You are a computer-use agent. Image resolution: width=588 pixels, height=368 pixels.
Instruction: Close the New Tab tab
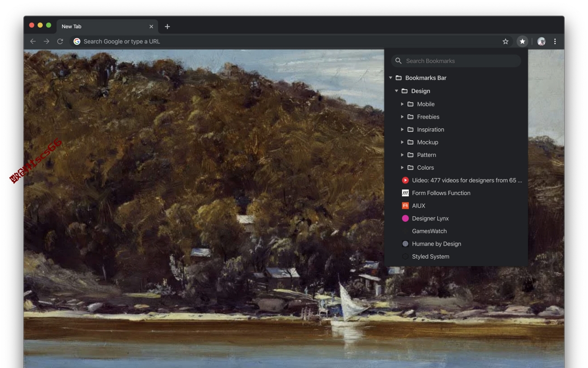coord(151,27)
